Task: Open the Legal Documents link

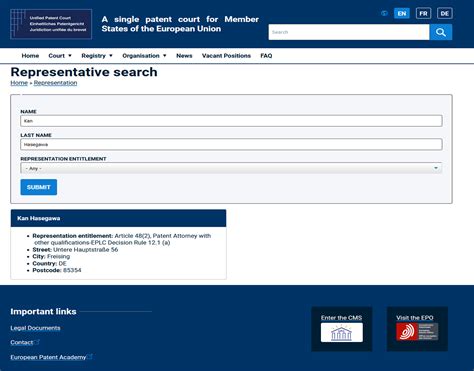Action: [35, 328]
